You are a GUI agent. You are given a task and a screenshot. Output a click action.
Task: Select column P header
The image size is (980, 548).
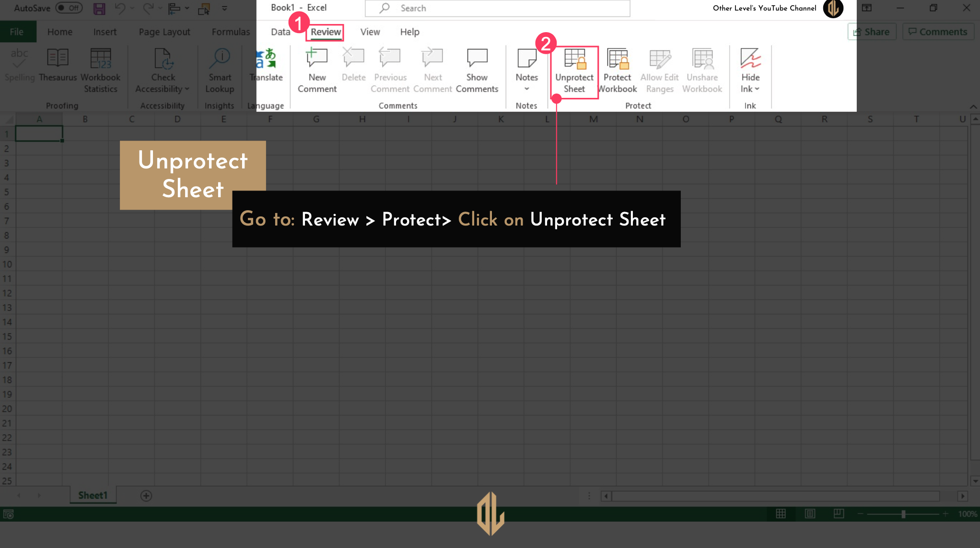pos(732,119)
